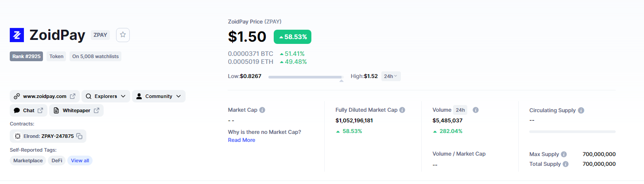Click the Fully Diluted Market Cap info icon
This screenshot has height=184, width=644.
[402, 110]
